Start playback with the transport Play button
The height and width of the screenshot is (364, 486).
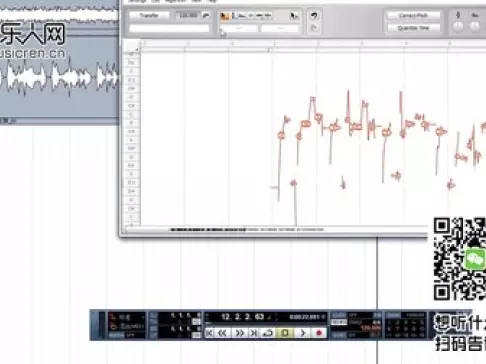coord(303,333)
